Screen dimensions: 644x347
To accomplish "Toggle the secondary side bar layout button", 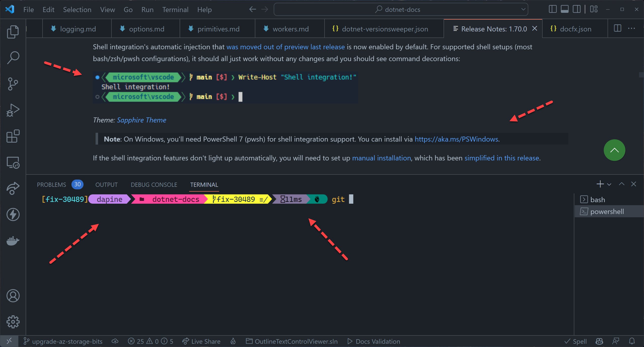I will pyautogui.click(x=577, y=9).
